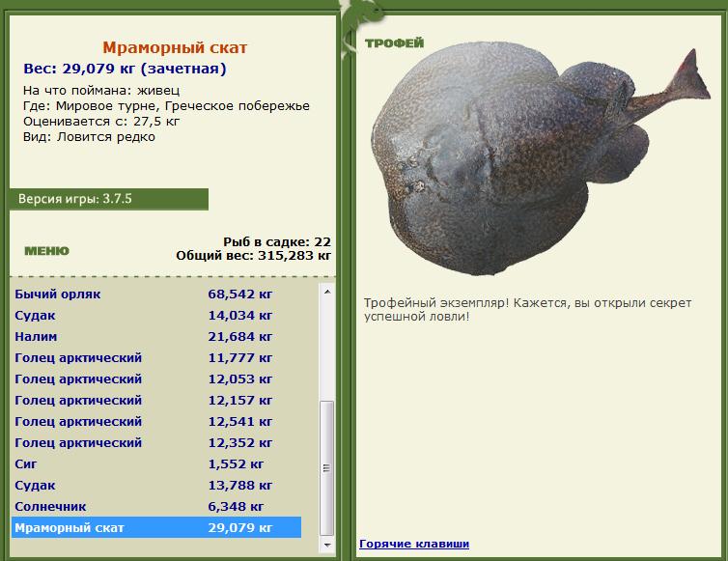Screen dimensions: 728x561
Task: Click the marbled ray trophy image
Action: point(541,159)
